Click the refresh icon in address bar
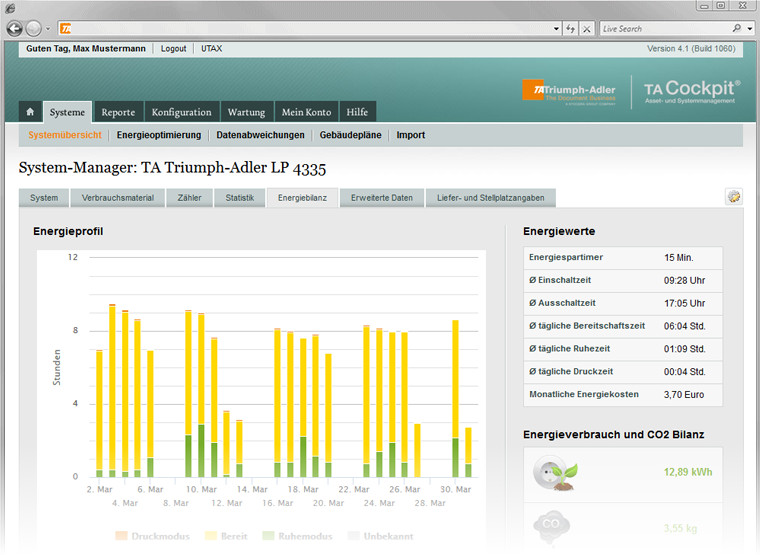The image size is (760, 555). 570,29
